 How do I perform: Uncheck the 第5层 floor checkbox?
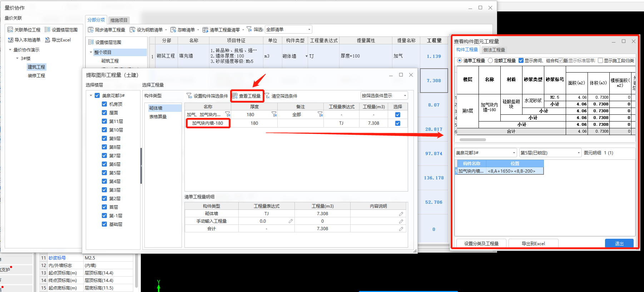click(104, 173)
